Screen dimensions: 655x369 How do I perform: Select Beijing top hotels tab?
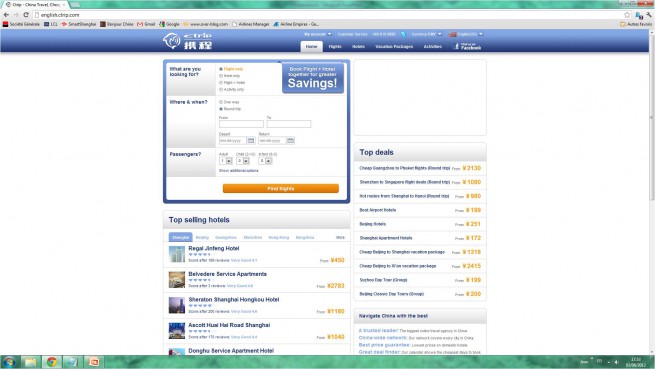202,237
